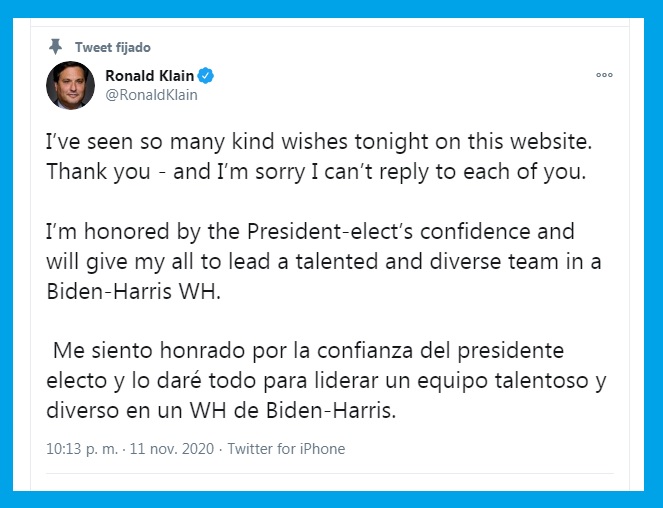663x508 pixels.
Task: Open the "Twitter for iPhone" source link
Action: pyautogui.click(x=286, y=449)
